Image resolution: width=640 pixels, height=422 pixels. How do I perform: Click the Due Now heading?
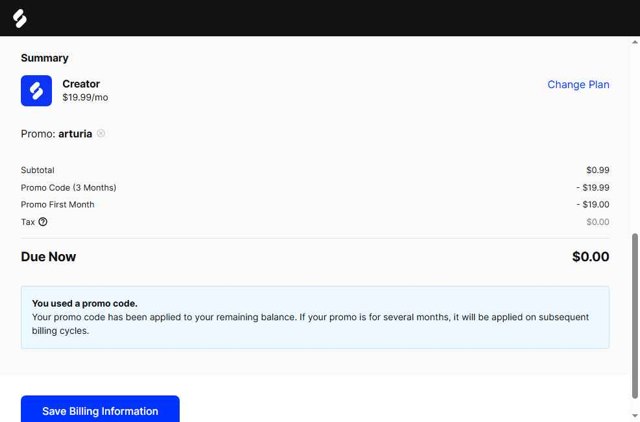(49, 257)
